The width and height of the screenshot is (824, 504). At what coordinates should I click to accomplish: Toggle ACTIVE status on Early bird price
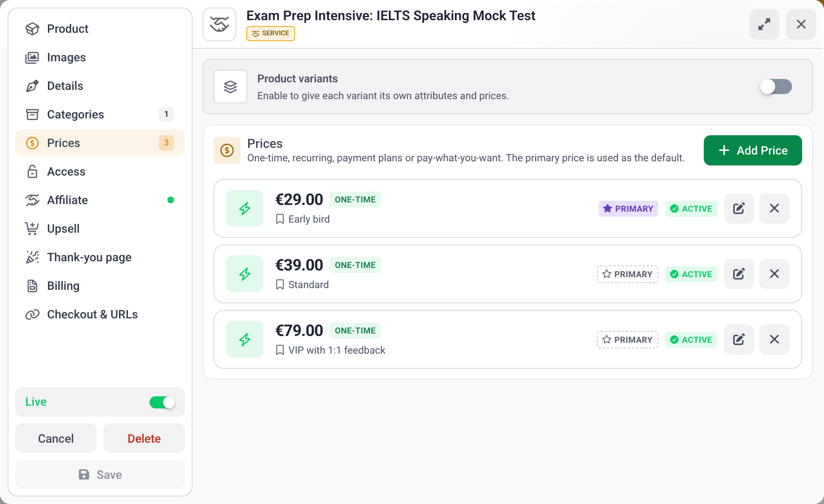691,209
